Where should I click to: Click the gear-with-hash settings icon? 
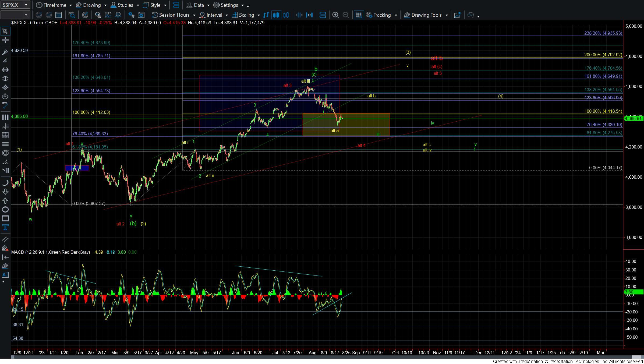(x=131, y=15)
